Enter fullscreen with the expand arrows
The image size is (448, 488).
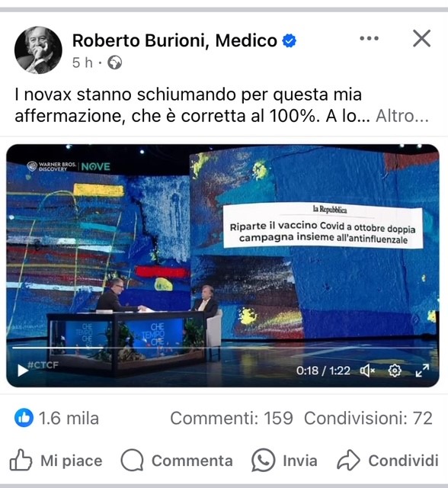pyautogui.click(x=422, y=371)
